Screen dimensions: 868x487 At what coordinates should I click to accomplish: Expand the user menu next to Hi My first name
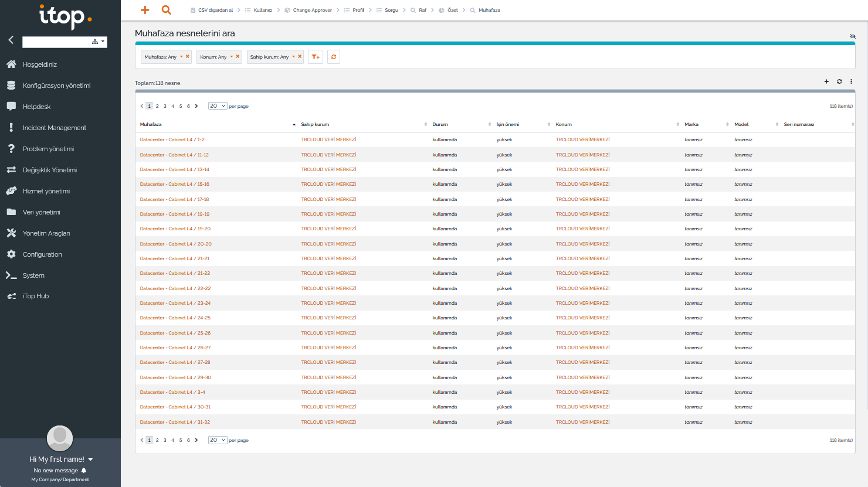[x=91, y=459]
